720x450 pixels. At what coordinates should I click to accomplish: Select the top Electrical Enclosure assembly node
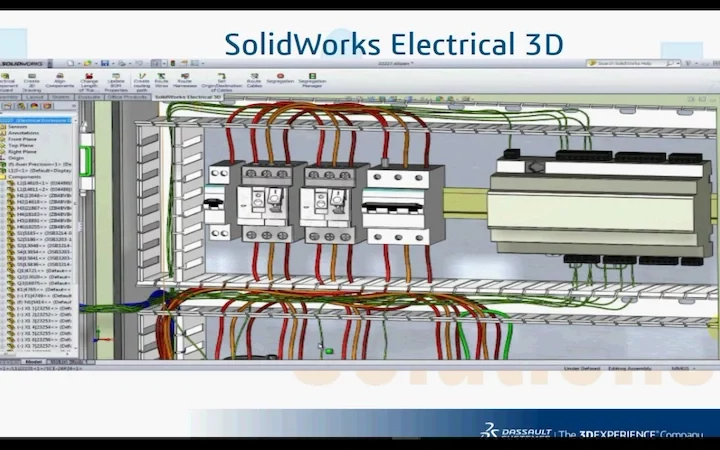pyautogui.click(x=37, y=120)
